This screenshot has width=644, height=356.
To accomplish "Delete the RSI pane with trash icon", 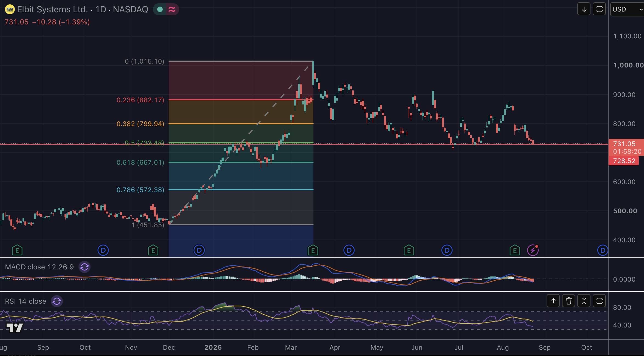I will [569, 301].
